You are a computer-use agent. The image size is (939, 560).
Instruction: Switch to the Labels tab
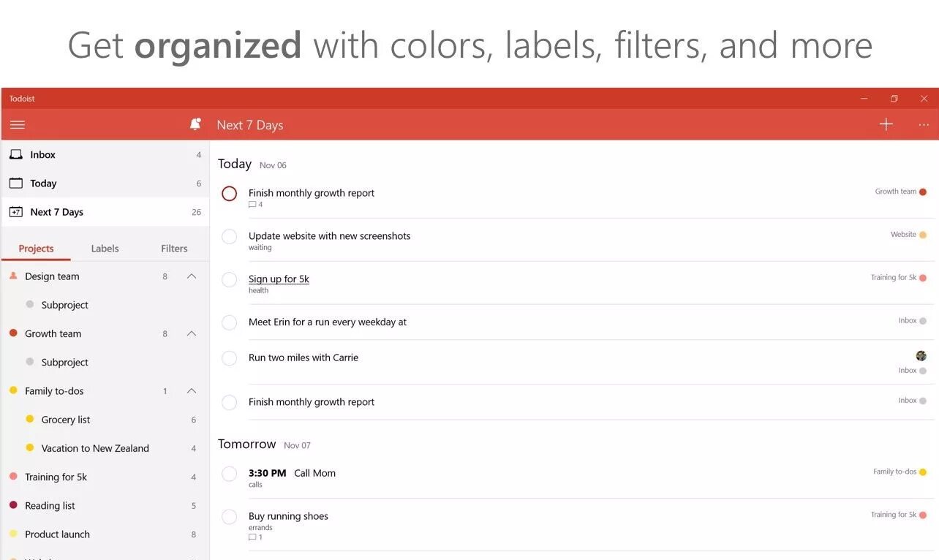tap(105, 249)
